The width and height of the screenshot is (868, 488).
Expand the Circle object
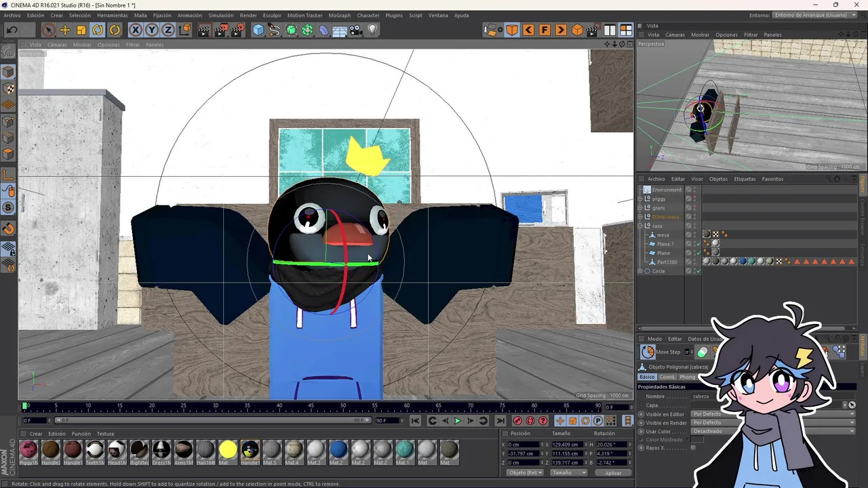click(640, 271)
